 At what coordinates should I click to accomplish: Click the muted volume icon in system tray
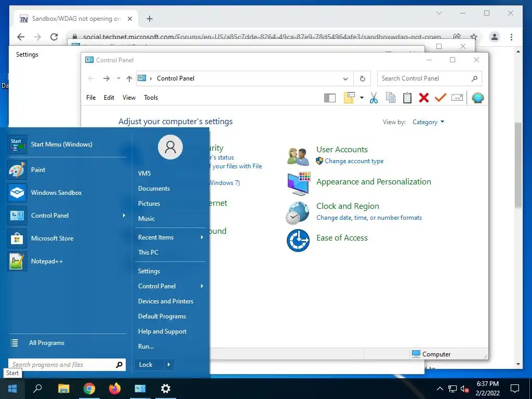pos(465,389)
